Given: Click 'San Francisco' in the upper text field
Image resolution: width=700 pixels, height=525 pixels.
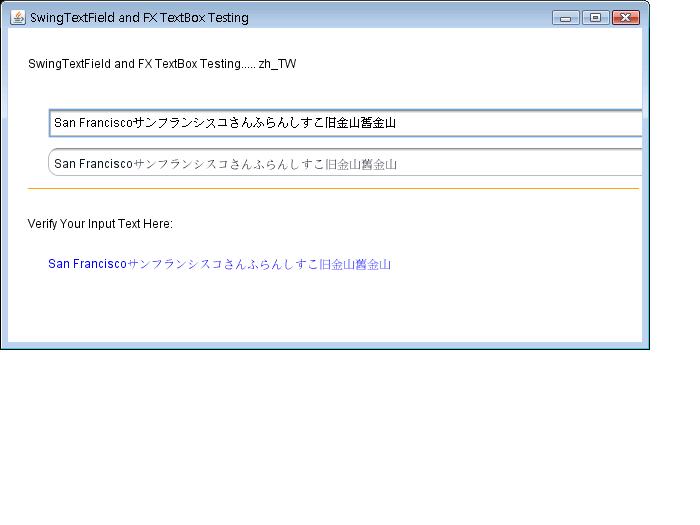Looking at the screenshot, I should pos(93,123).
